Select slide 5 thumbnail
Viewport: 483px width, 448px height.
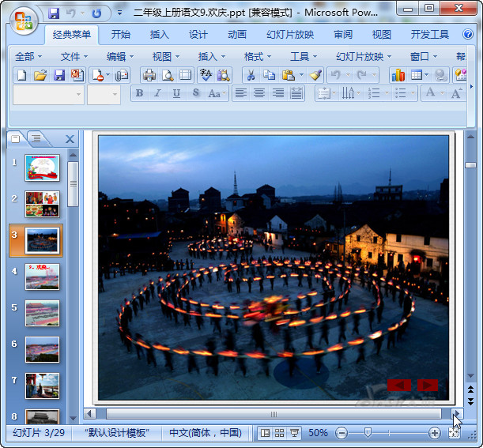[x=42, y=313]
